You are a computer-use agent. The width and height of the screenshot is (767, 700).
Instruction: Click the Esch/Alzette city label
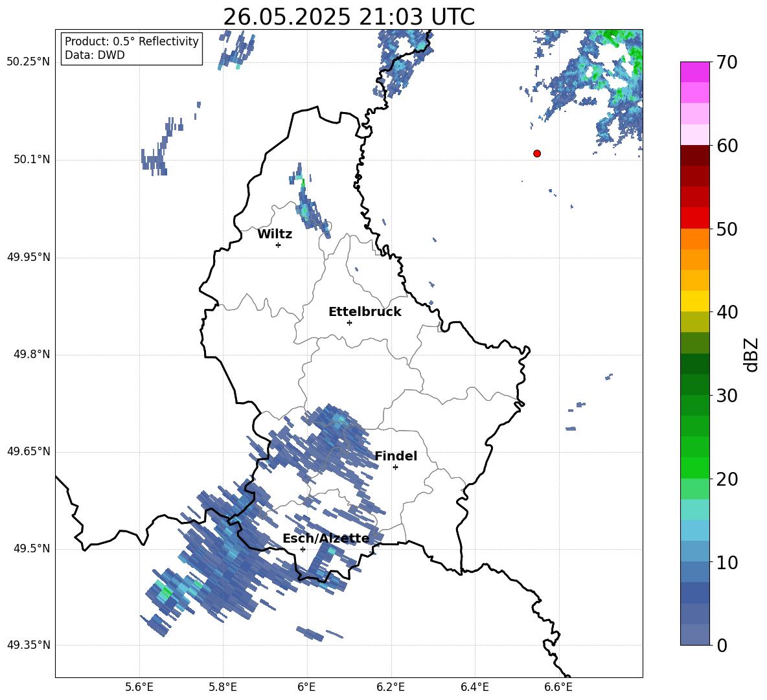[326, 538]
